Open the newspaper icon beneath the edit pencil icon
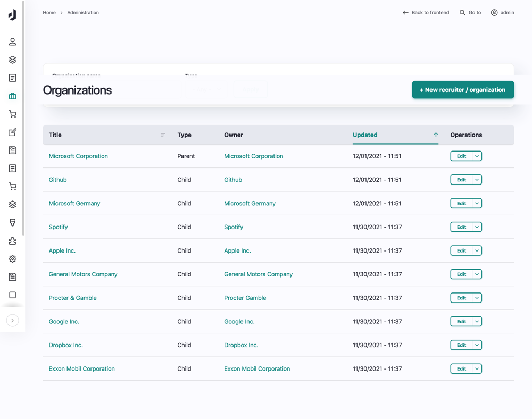This screenshot has width=532, height=419. [13, 150]
